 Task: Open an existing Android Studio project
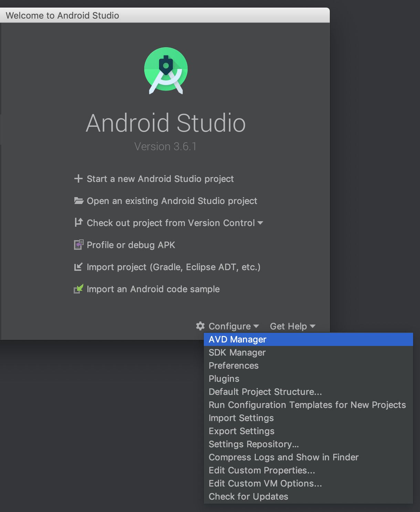pyautogui.click(x=172, y=201)
